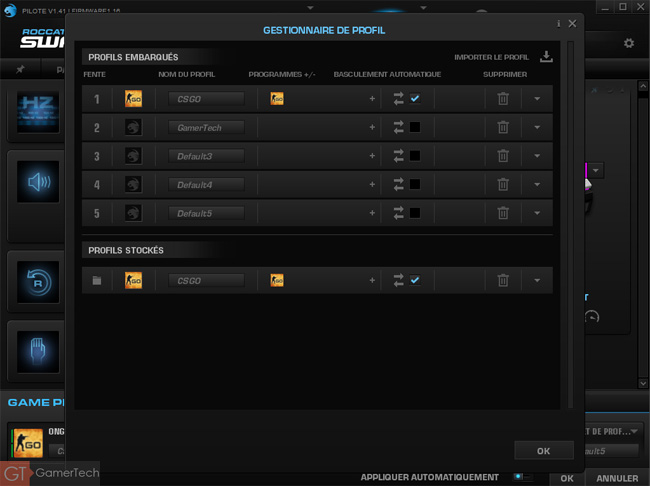Click trash icon for stored CSGO profile
This screenshot has width=650, height=486.
coord(503,280)
